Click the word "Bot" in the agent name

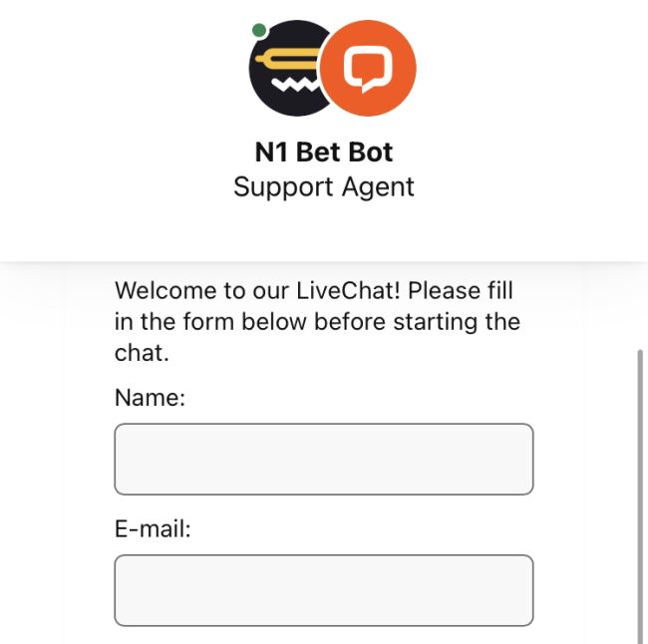coord(371,153)
